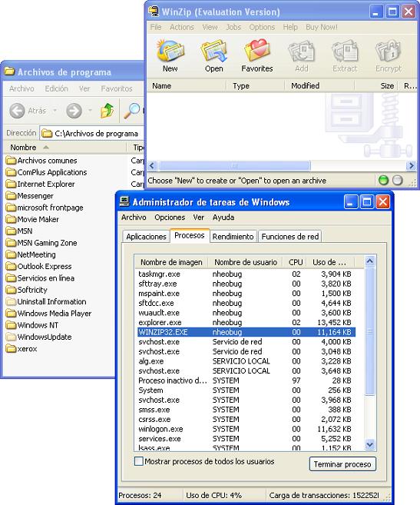Image resolution: width=420 pixels, height=505 pixels.
Task: Sort by Nombre de imagen column
Action: [x=171, y=262]
